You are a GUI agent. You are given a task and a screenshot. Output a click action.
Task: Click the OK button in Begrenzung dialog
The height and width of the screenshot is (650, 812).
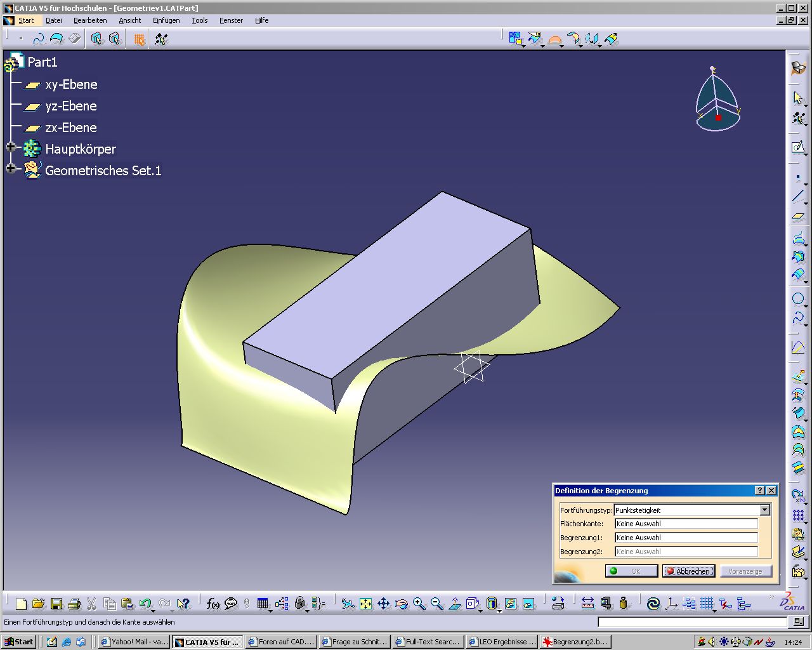pos(631,571)
